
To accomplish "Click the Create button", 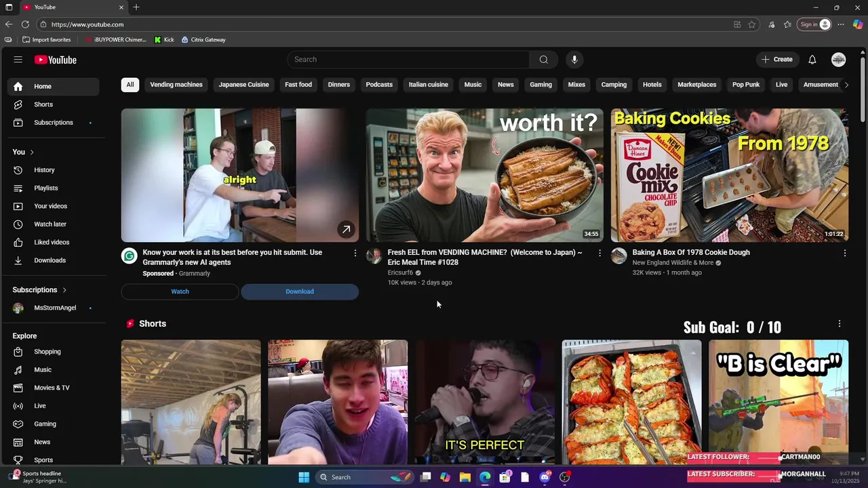I will (777, 60).
